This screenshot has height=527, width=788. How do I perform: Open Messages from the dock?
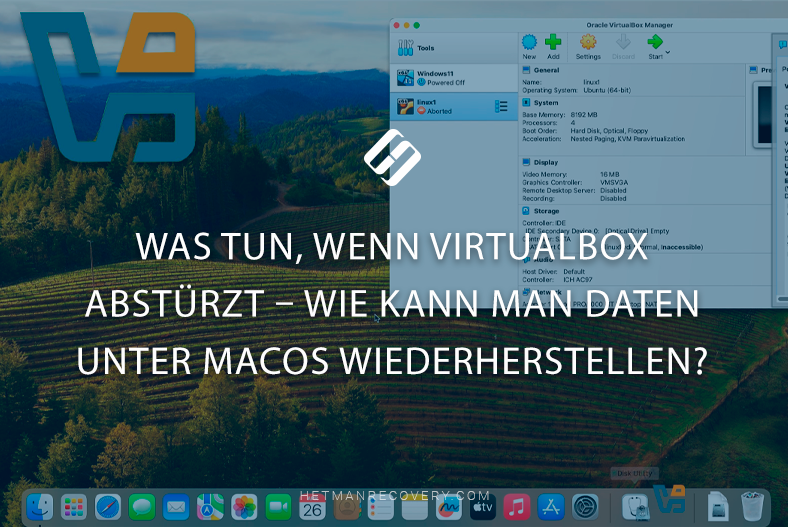pyautogui.click(x=142, y=506)
